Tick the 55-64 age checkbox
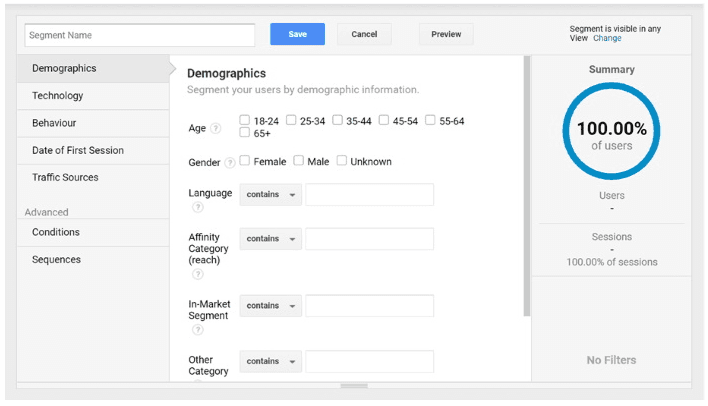 tap(430, 120)
